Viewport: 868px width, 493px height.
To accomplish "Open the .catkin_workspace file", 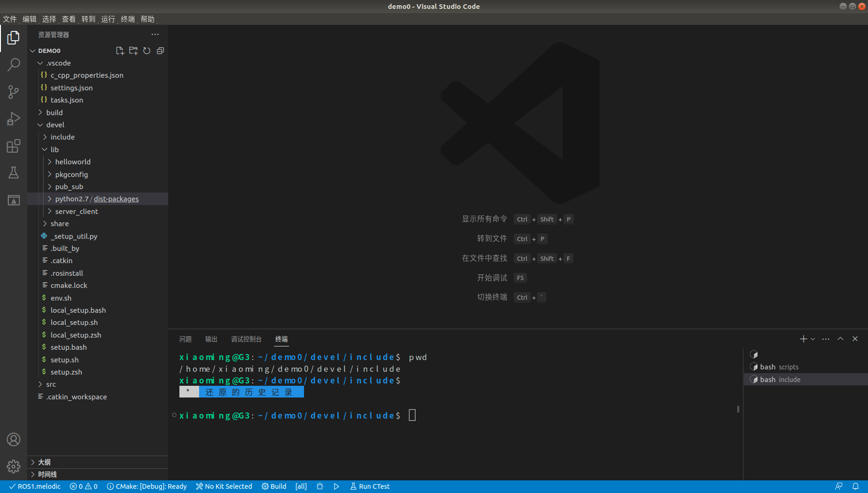I will 97,397.
